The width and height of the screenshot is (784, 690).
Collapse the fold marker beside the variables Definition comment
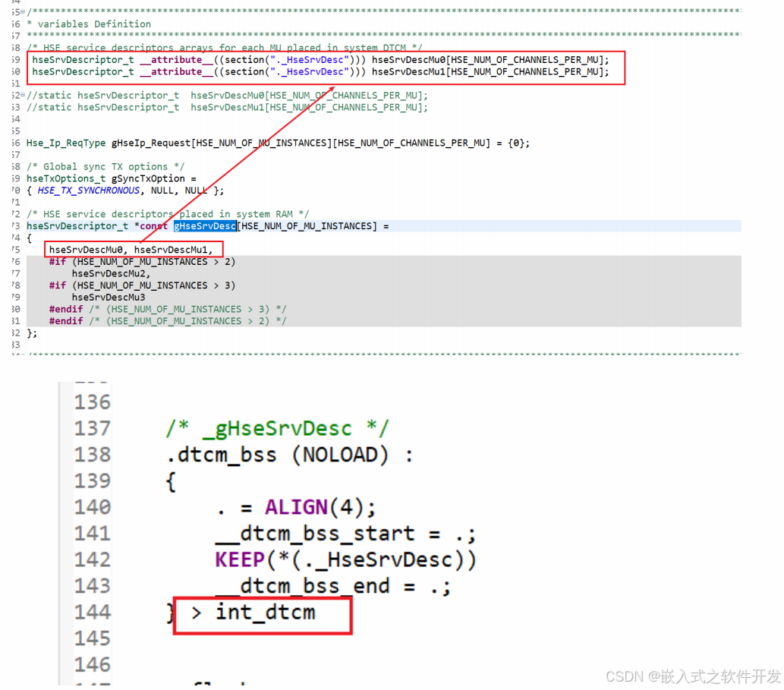tap(23, 12)
